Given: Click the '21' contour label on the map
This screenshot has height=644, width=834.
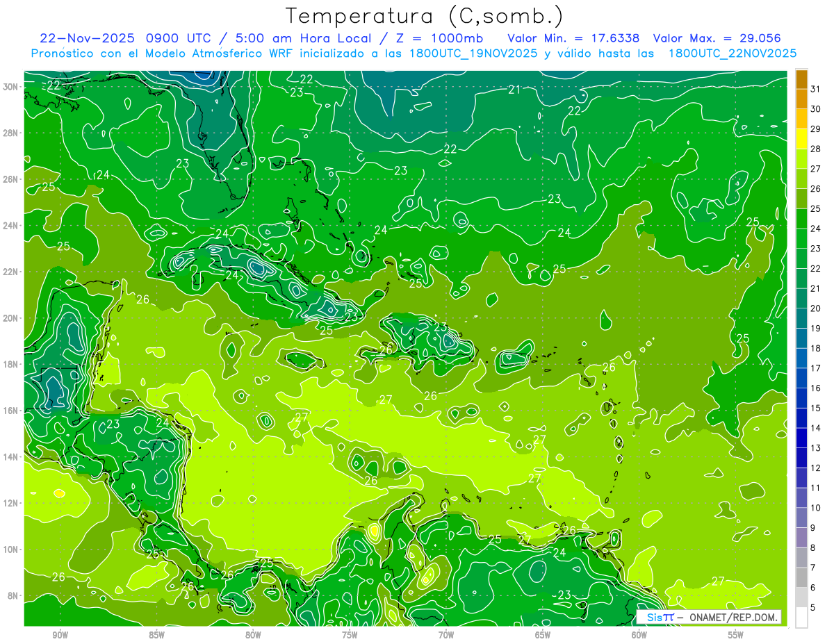Looking at the screenshot, I should click(x=514, y=89).
